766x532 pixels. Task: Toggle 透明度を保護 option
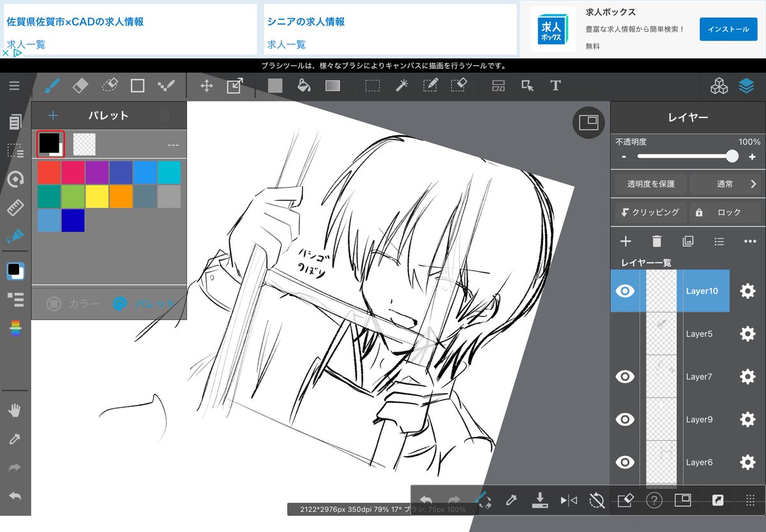[650, 184]
